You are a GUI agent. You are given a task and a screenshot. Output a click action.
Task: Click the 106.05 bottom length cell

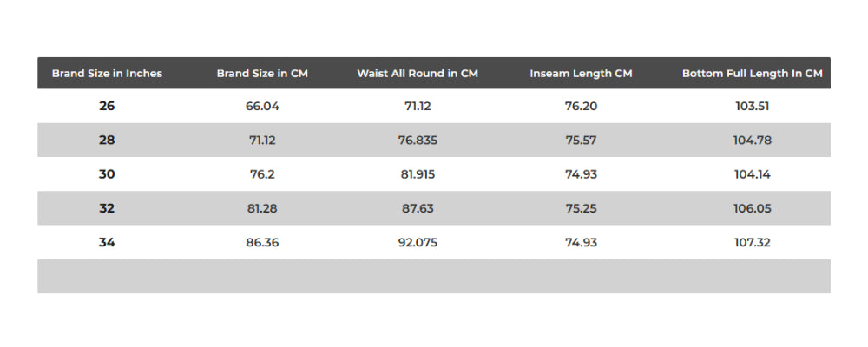click(x=752, y=208)
